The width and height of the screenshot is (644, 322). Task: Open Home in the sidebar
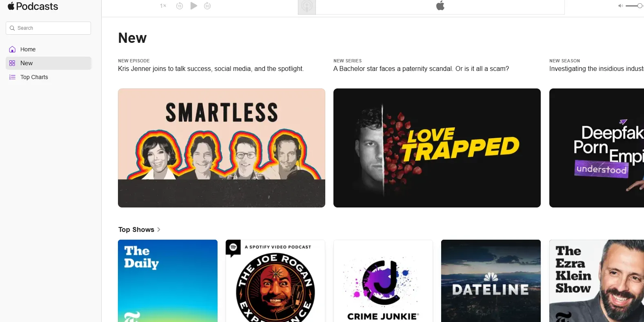(28, 49)
